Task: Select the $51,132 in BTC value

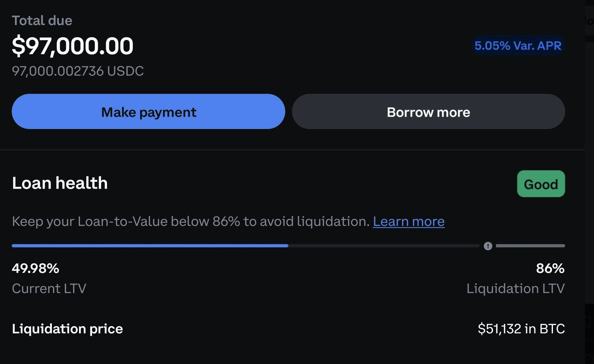Action: (521, 329)
